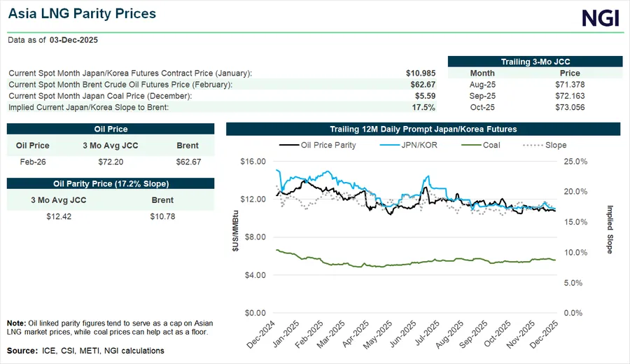Click the 03-Dec-2025 data date
The height and width of the screenshot is (364, 630).
click(73, 40)
